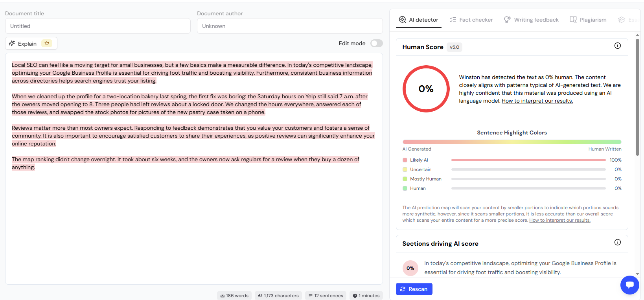Click the Likely AI pink color swatch
644x300 pixels.
click(405, 160)
